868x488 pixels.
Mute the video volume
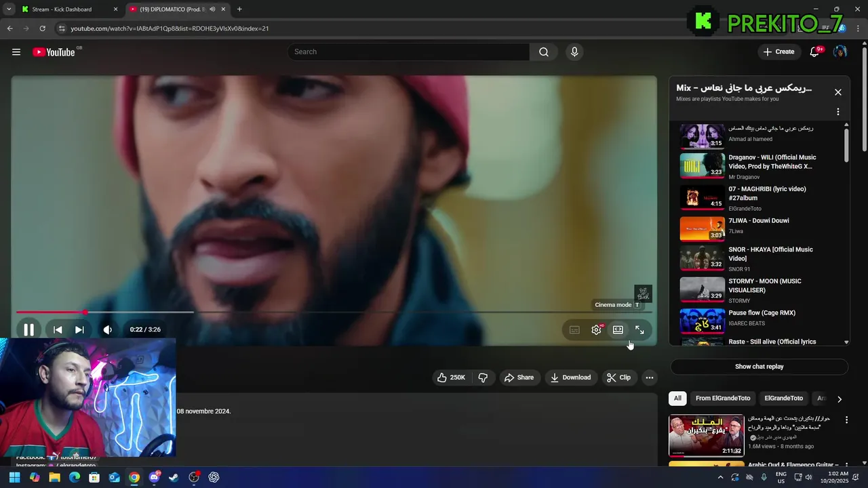pyautogui.click(x=108, y=330)
